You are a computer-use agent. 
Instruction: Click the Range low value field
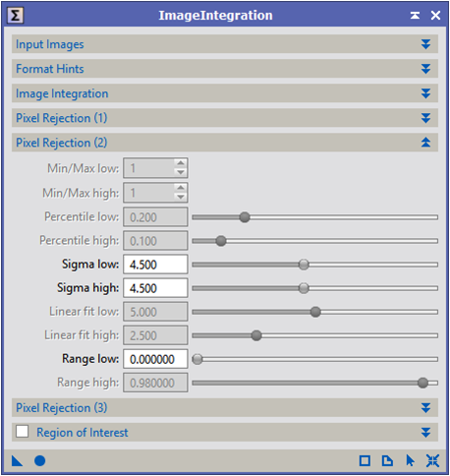pyautogui.click(x=155, y=359)
